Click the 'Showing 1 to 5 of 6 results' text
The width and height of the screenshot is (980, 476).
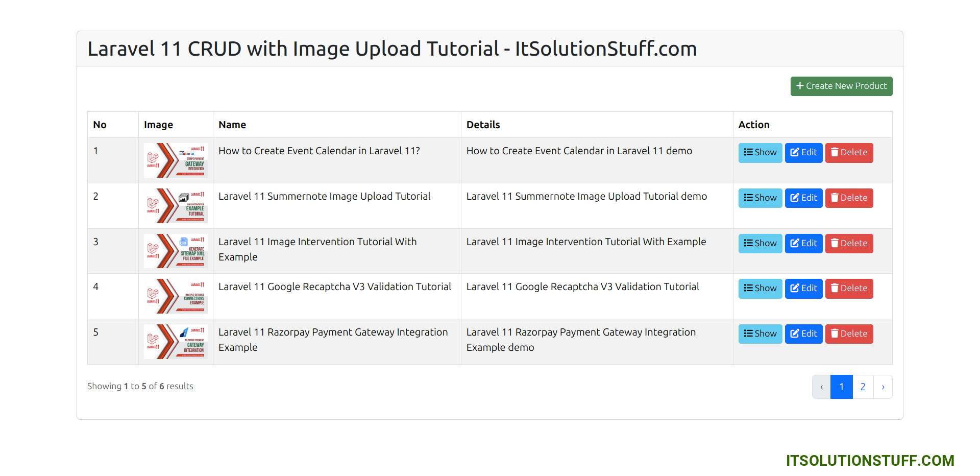(x=140, y=387)
